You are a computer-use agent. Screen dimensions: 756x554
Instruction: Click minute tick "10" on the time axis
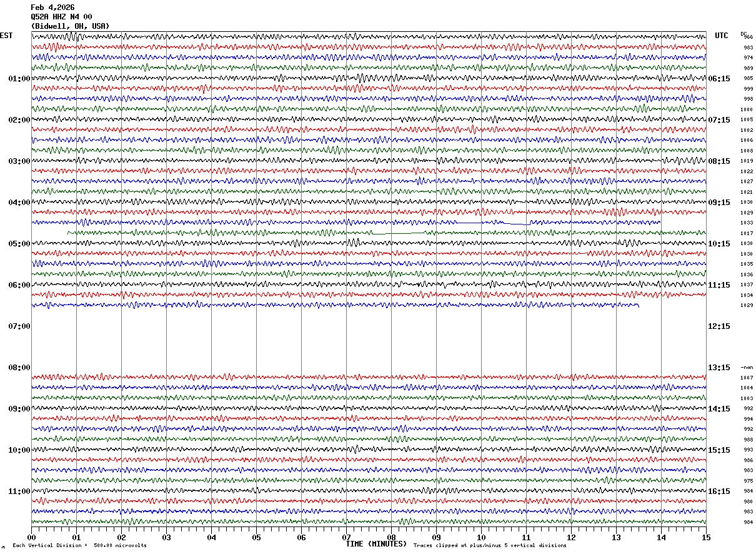481,537
